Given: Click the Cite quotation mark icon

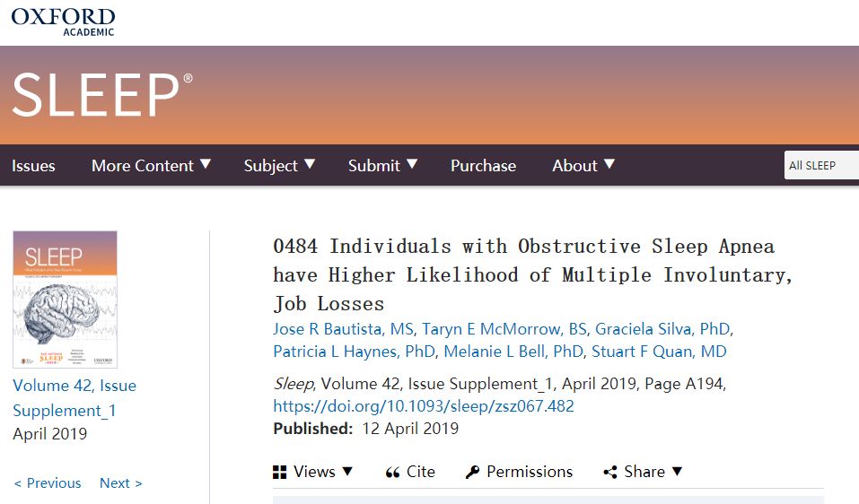Looking at the screenshot, I should 392,473.
